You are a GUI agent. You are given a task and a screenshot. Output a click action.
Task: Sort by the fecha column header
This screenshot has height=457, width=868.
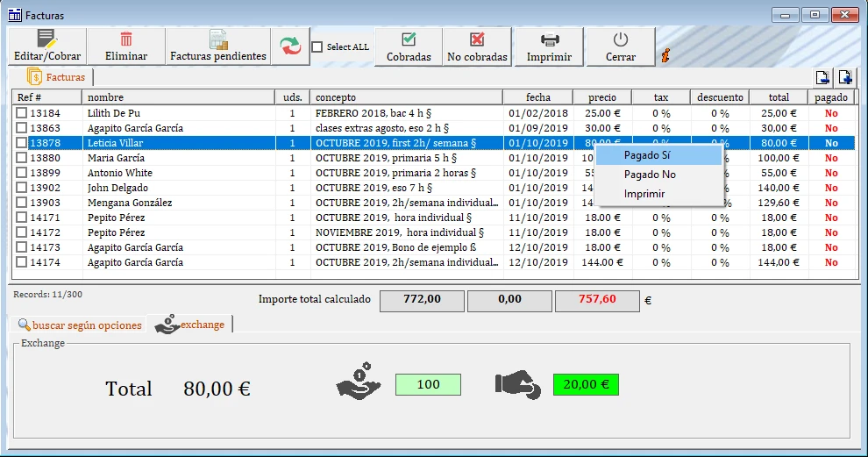538,97
